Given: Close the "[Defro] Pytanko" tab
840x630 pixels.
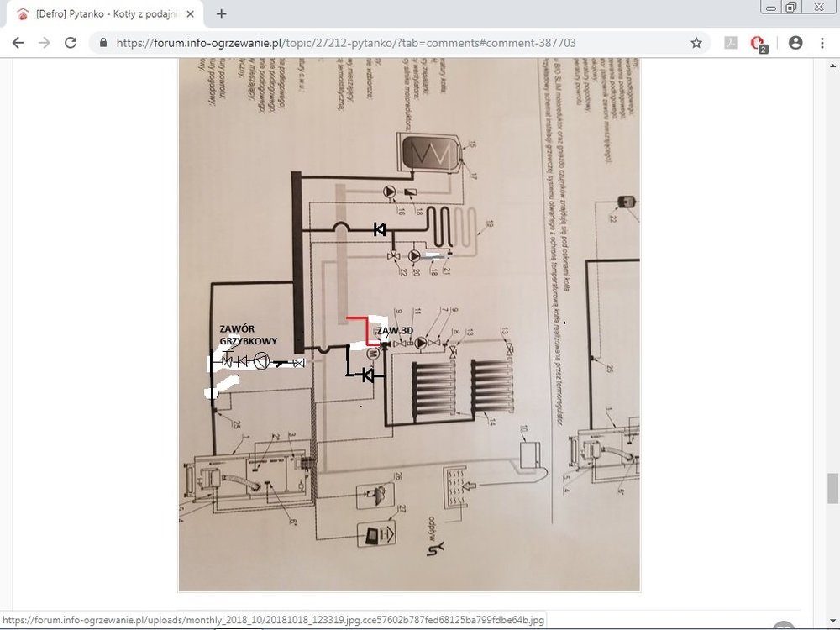Looking at the screenshot, I should pyautogui.click(x=192, y=14).
